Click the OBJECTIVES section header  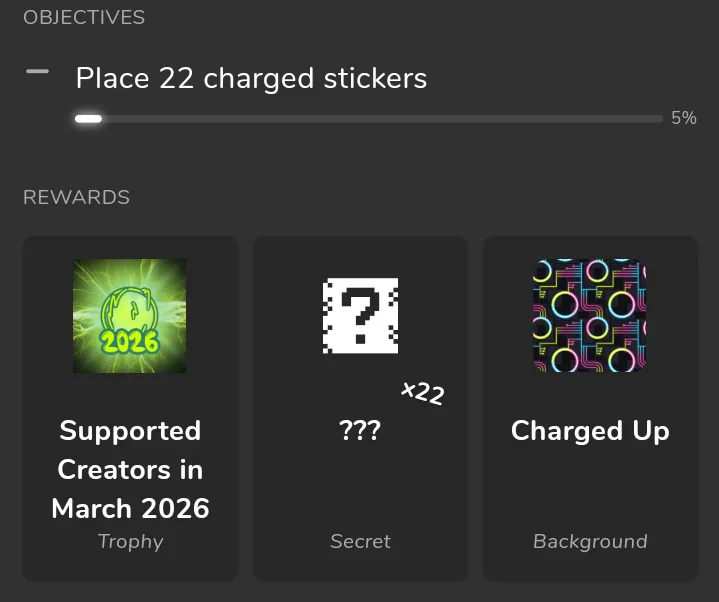pyautogui.click(x=84, y=18)
